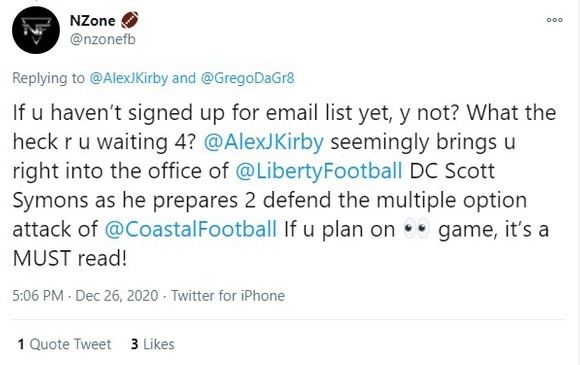Click the @AlexJKirby mention in tweet body
The width and height of the screenshot is (580, 365).
263,142
